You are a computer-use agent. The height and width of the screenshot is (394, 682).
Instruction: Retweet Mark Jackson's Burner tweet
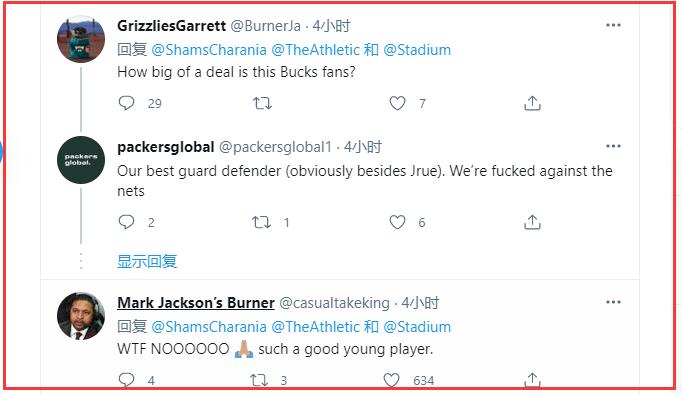point(259,380)
